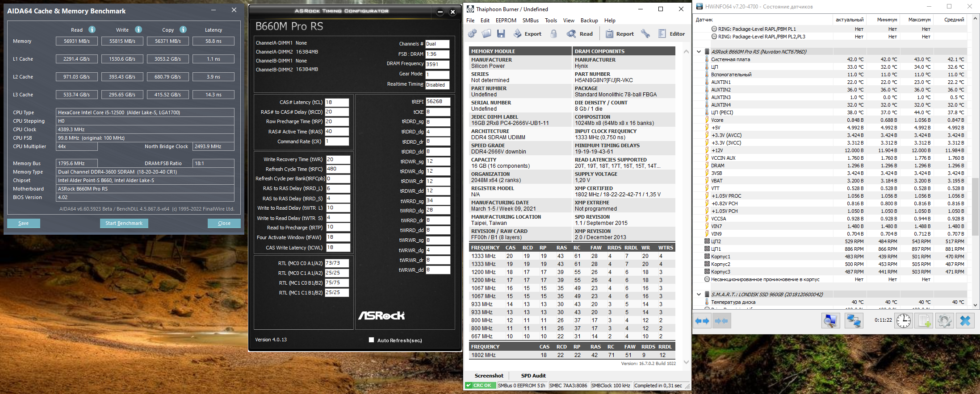
Task: Switch to the SPD Audit tab
Action: point(533,376)
